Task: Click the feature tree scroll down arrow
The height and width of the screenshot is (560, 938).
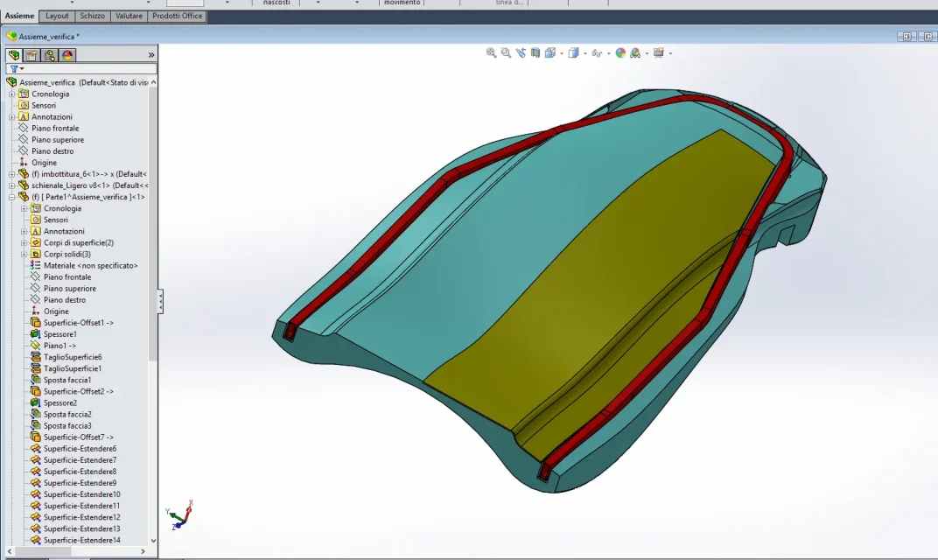Action: tap(154, 540)
